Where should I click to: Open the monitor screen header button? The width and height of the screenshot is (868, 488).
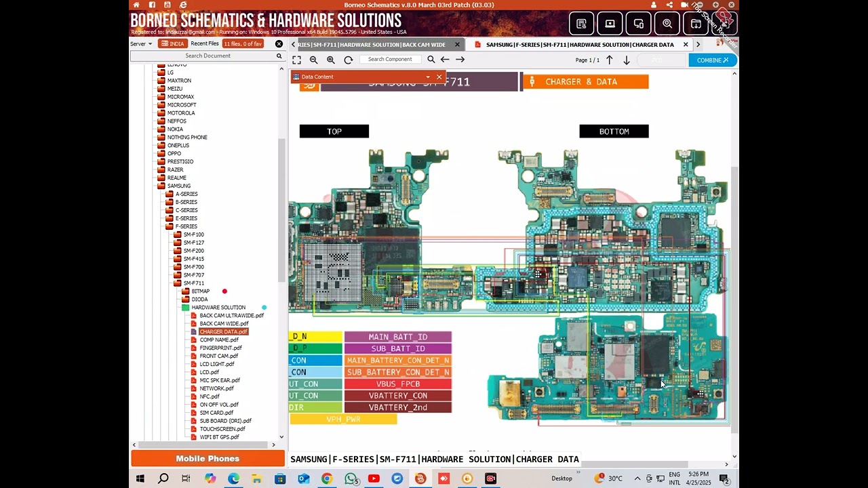[610, 24]
